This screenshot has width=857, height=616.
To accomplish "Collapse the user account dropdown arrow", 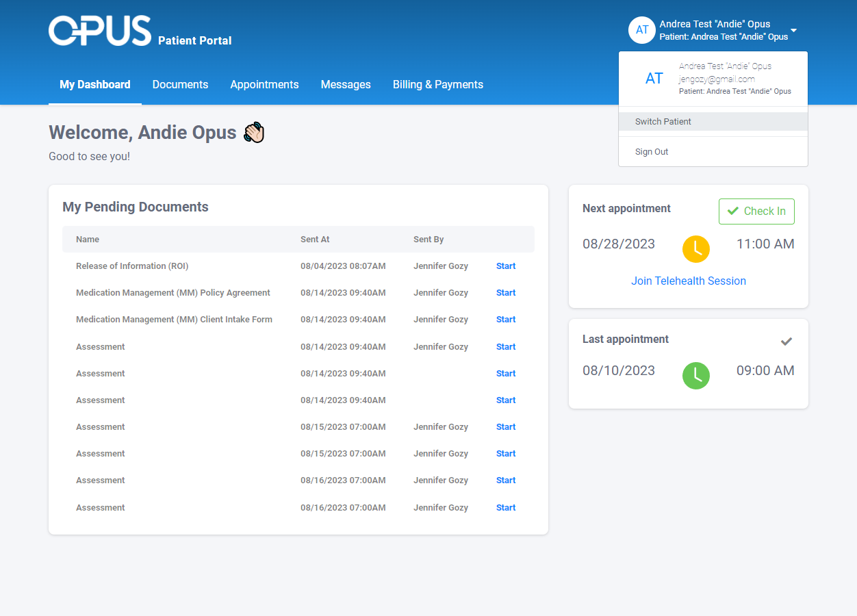I will 794,31.
